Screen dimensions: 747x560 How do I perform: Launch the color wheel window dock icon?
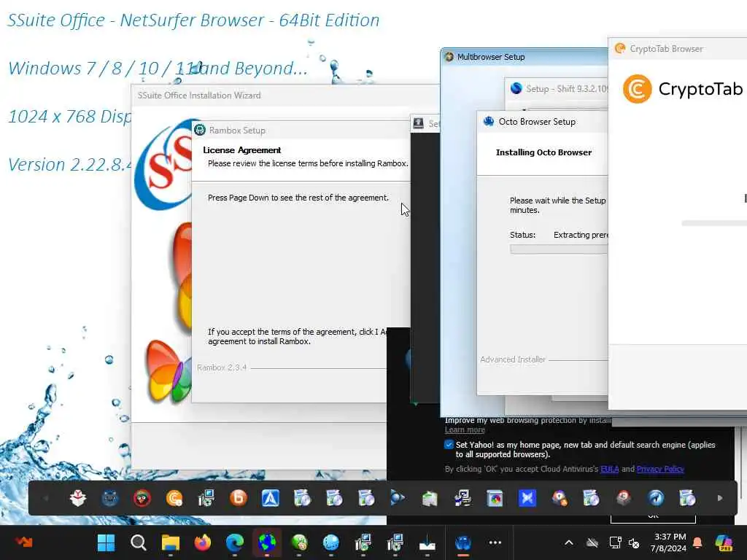pyautogui.click(x=495, y=498)
